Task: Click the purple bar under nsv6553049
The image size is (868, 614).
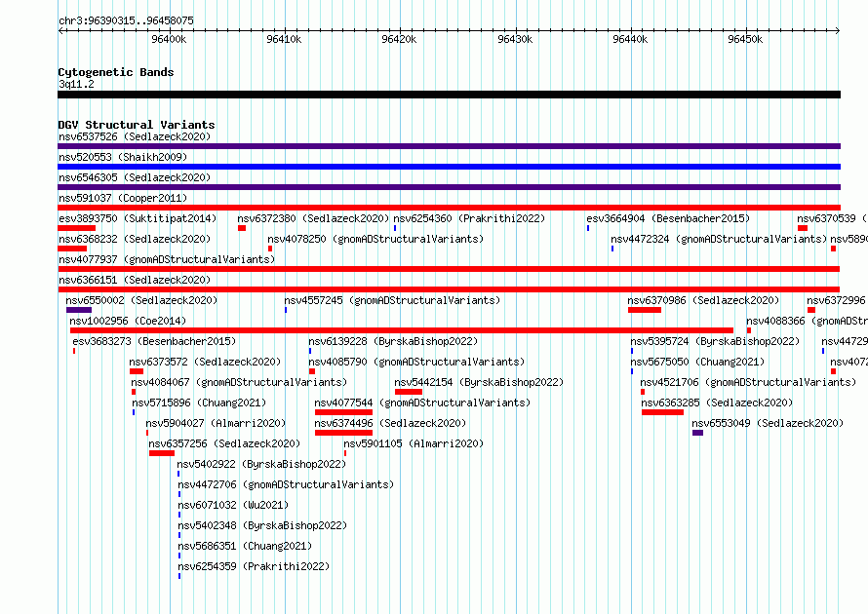Action: pyautogui.click(x=697, y=433)
